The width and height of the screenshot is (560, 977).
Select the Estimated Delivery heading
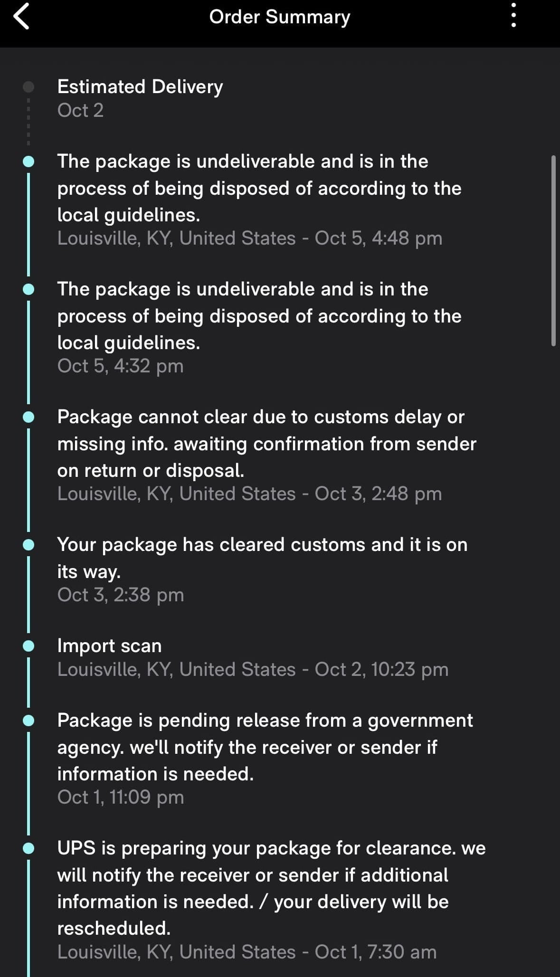click(140, 87)
